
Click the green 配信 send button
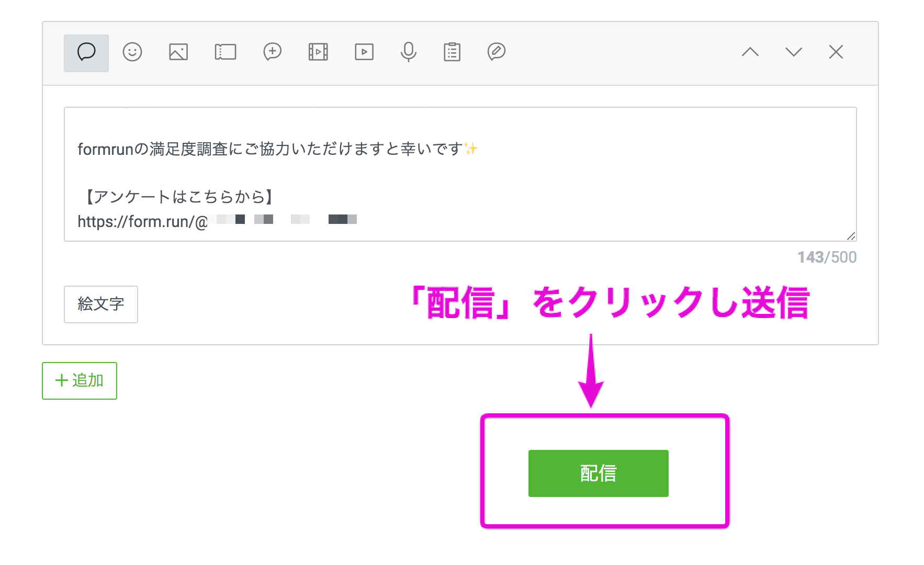(599, 473)
